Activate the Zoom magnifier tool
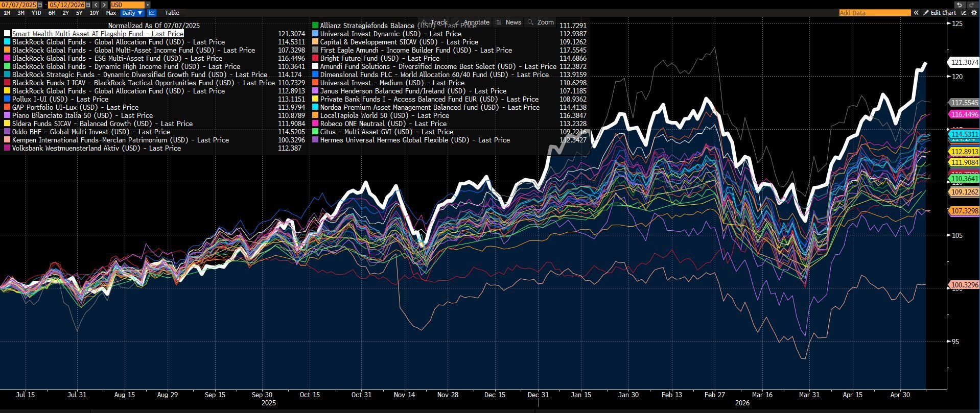The image size is (980, 413). click(x=541, y=22)
